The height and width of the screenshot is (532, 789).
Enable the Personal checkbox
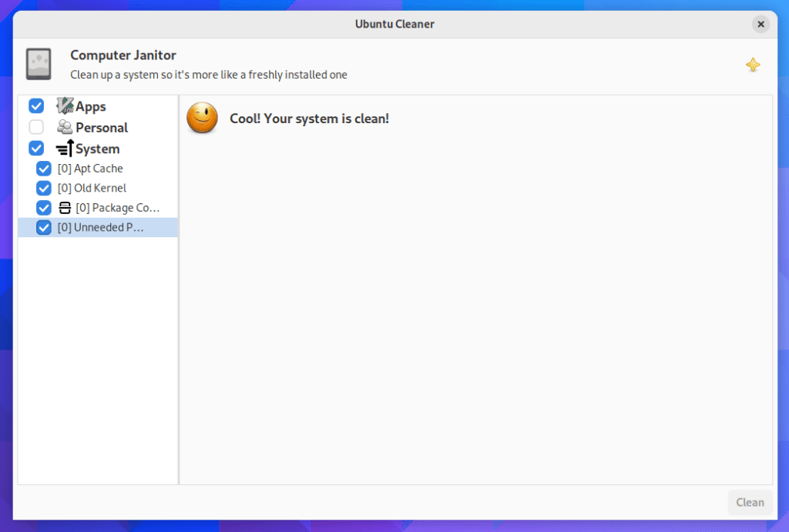tap(35, 127)
